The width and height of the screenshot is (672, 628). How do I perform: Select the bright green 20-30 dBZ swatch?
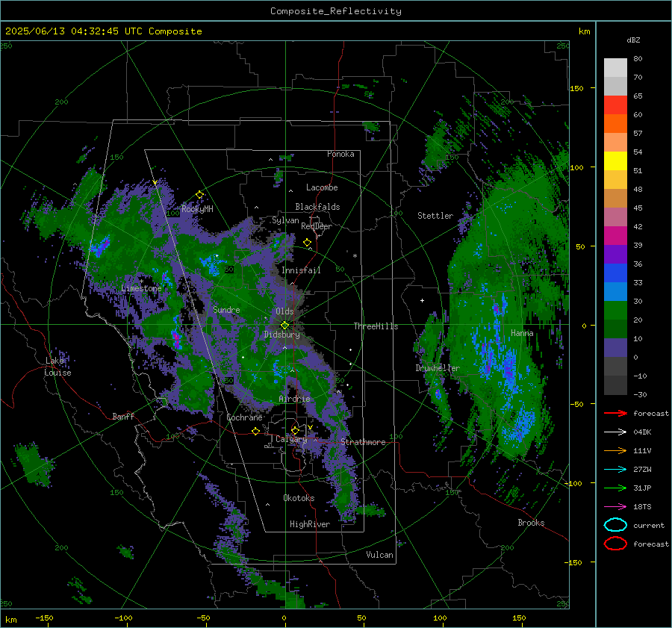pyautogui.click(x=615, y=310)
